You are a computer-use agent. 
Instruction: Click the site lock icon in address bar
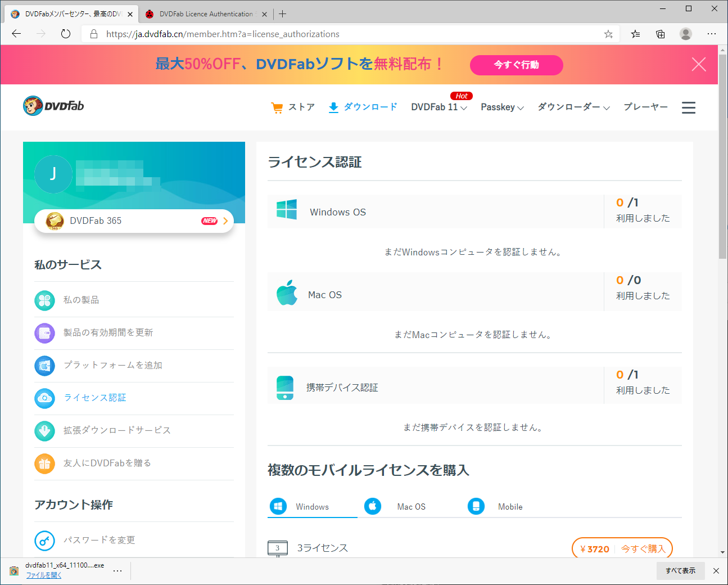coord(94,34)
